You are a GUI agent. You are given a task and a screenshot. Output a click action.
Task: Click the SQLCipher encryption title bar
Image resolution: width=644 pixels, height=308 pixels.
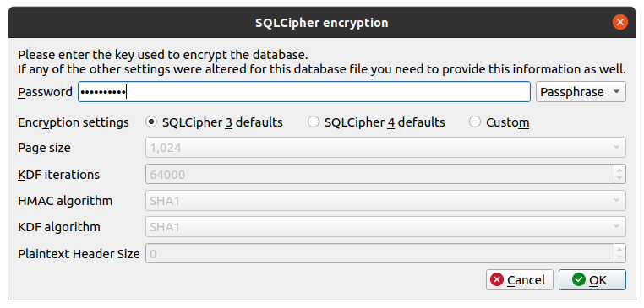(322, 23)
